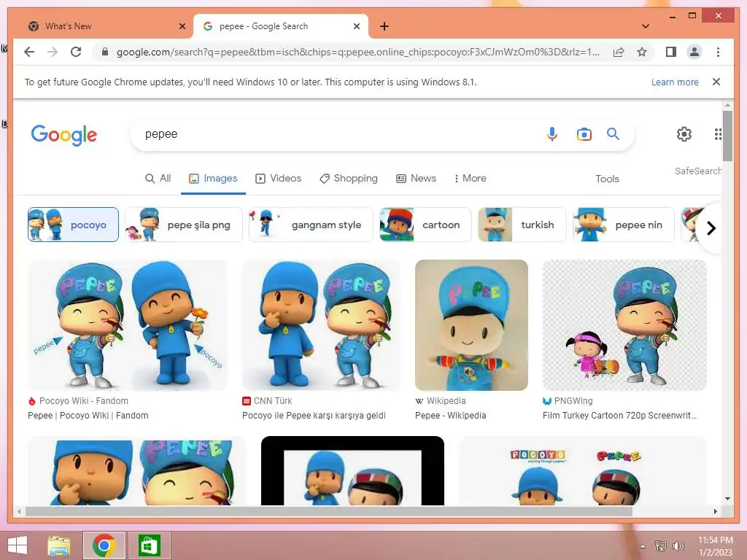Click the forward navigation arrow

click(53, 52)
